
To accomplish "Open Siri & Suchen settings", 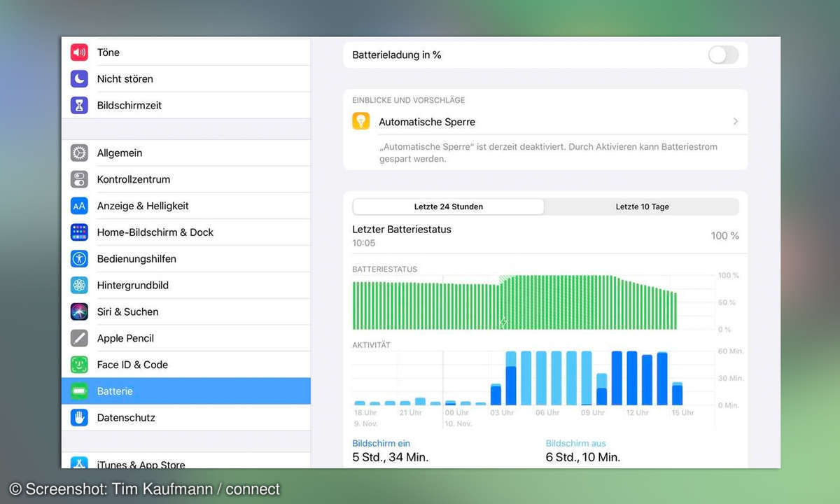I will (186, 311).
